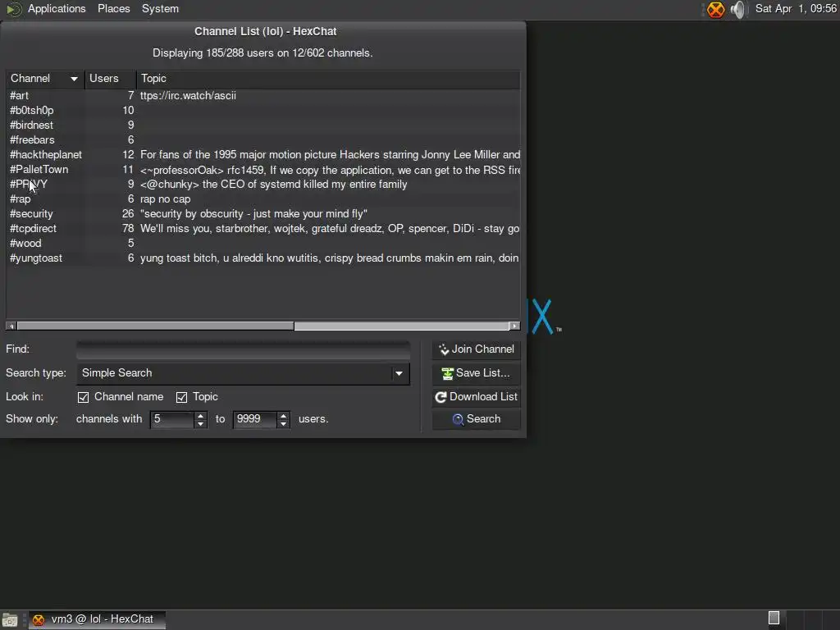Click topic about CEO of systemd
The height and width of the screenshot is (630, 840).
[273, 185]
